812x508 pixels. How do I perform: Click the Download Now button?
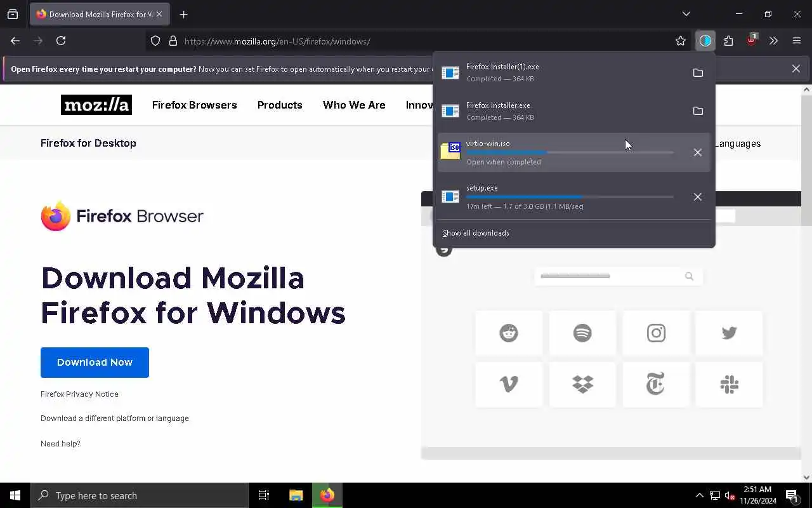(95, 363)
